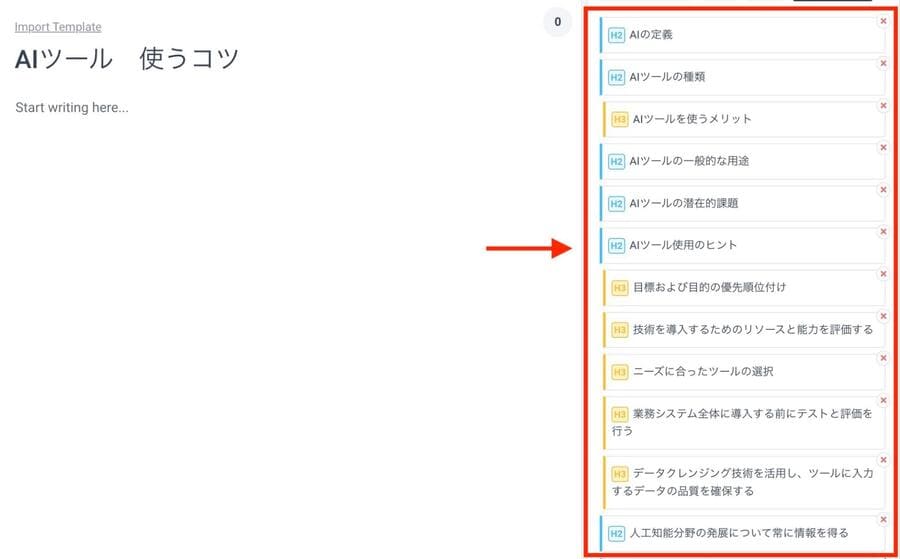Remove the AIツール使用のヒント heading with its X
This screenshot has height=559, width=900.
coord(883,232)
